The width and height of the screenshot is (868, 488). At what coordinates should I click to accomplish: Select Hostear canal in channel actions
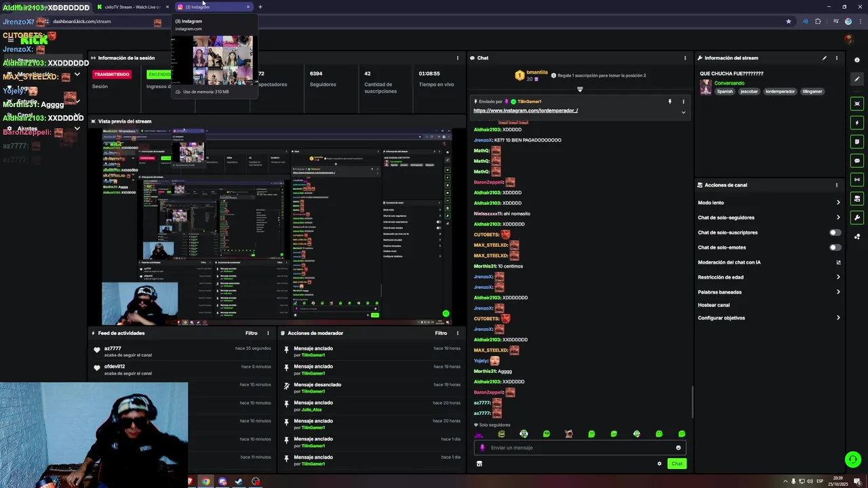click(x=713, y=305)
